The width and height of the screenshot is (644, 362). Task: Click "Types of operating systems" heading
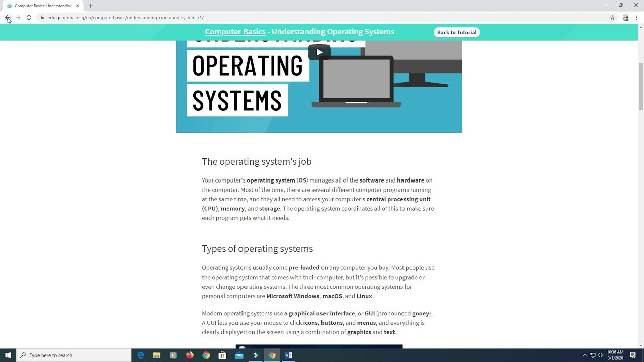click(x=257, y=249)
